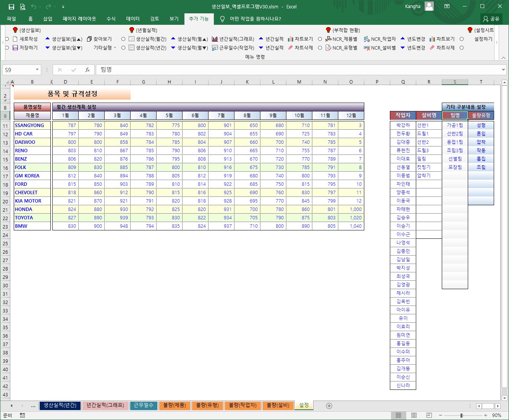
Task: Select column header S
Action: tap(455, 82)
